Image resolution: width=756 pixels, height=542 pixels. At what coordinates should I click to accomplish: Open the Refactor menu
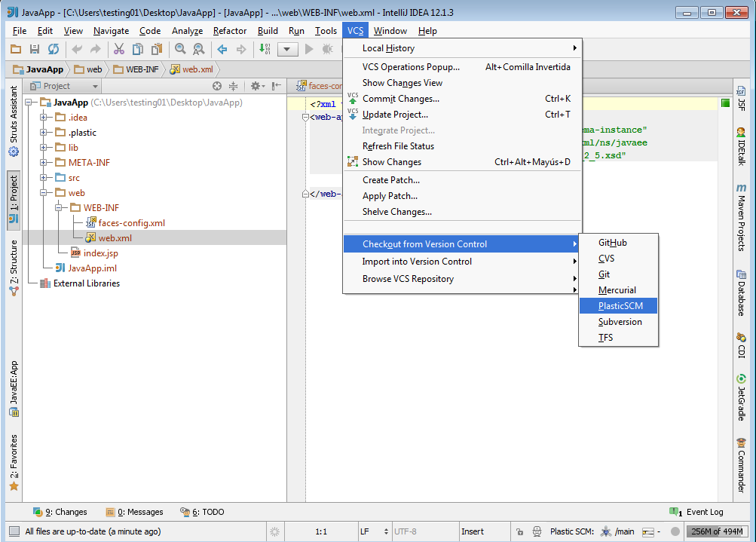click(x=229, y=31)
